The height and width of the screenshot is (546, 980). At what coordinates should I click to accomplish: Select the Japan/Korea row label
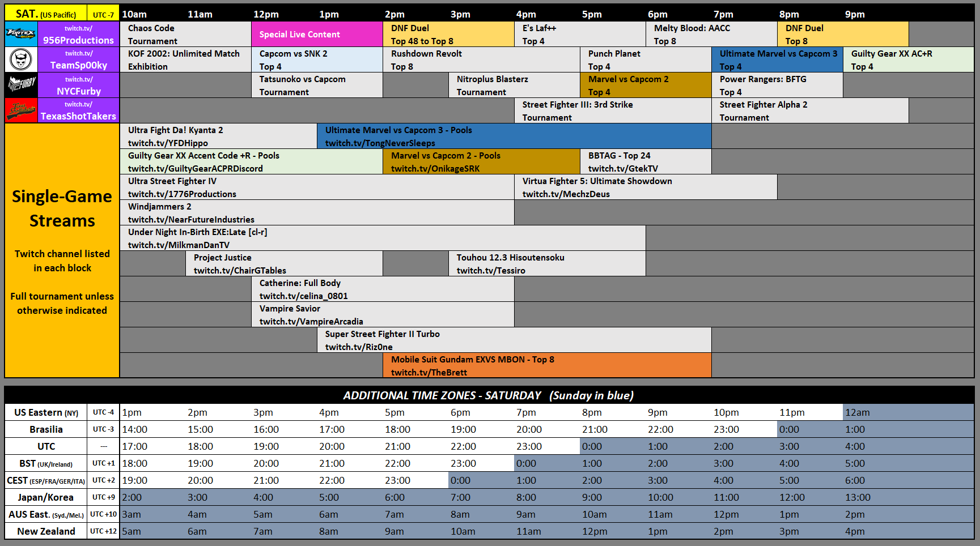pyautogui.click(x=46, y=497)
